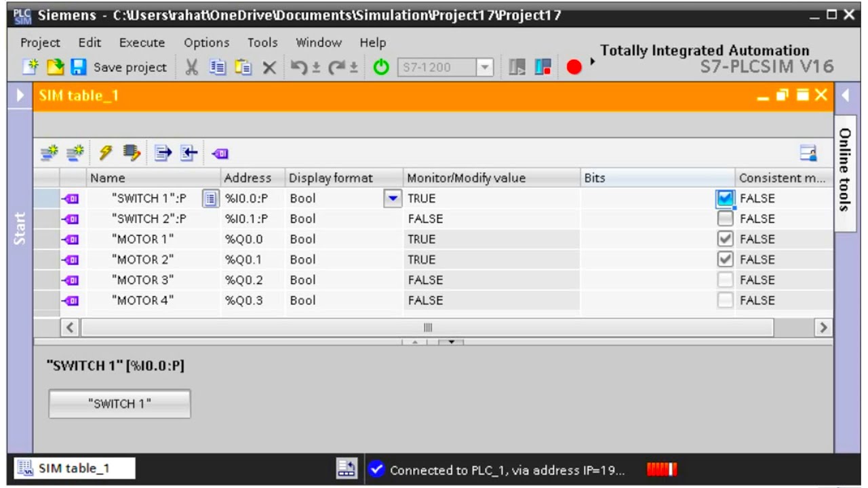Click the Paste clipboard icon

[x=243, y=67]
